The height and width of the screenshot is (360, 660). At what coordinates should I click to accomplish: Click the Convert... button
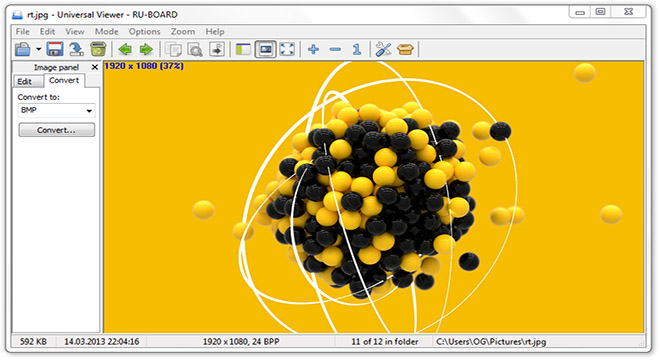[56, 130]
